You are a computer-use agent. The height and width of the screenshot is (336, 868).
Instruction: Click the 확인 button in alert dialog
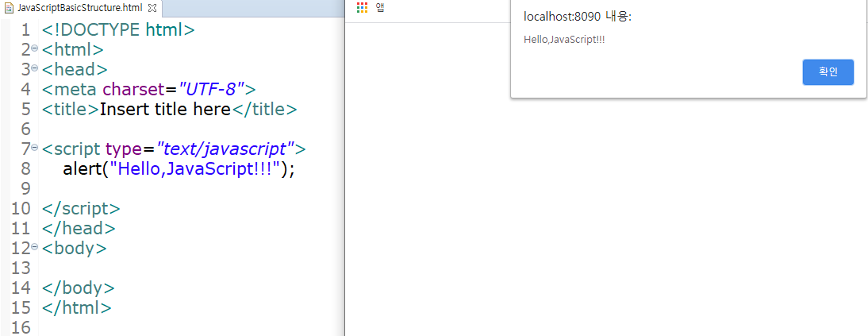828,72
